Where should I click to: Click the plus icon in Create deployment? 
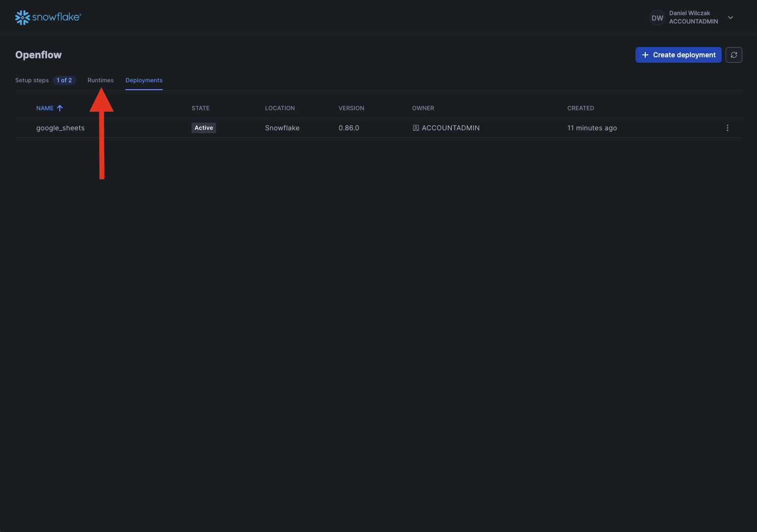pyautogui.click(x=645, y=55)
